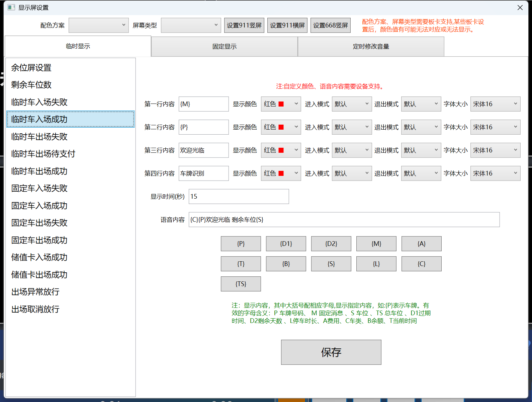Screen dimensions: 532x402
Task: Select 固定车入场成功 list item
Action: click(x=71, y=206)
